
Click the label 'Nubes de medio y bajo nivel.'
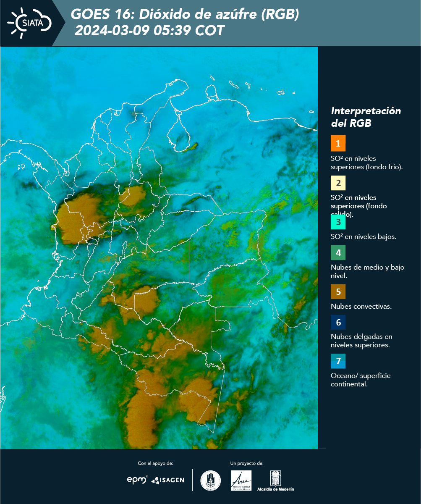[368, 271]
